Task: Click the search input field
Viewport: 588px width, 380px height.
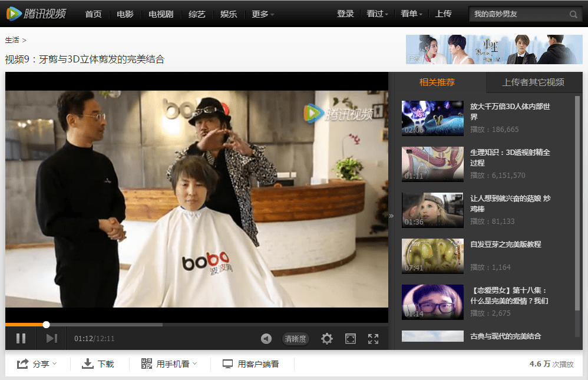Action: coord(520,14)
